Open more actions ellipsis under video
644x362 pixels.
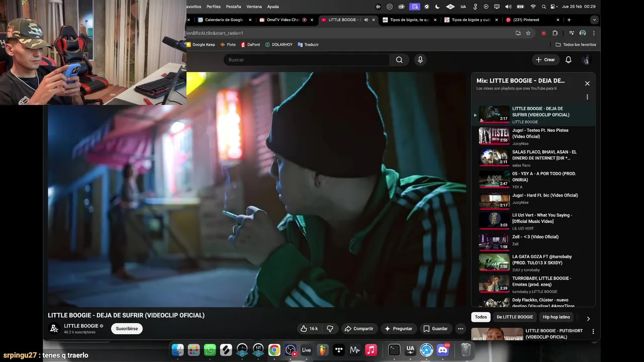(460, 329)
